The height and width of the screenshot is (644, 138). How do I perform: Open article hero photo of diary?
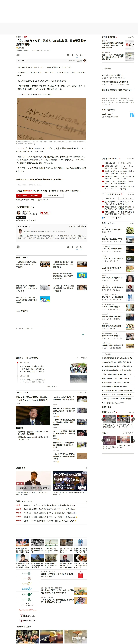tap(52, 119)
